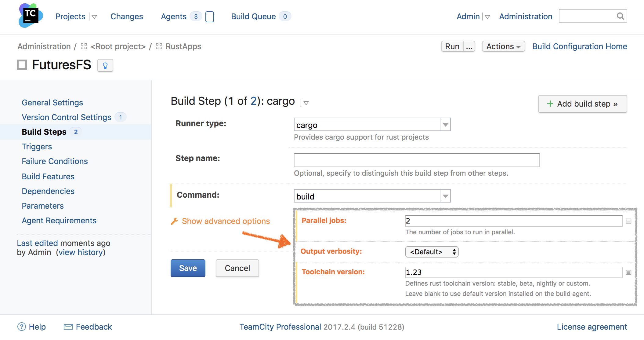Open the Agents page
This screenshot has height=340, width=644.
174,16
